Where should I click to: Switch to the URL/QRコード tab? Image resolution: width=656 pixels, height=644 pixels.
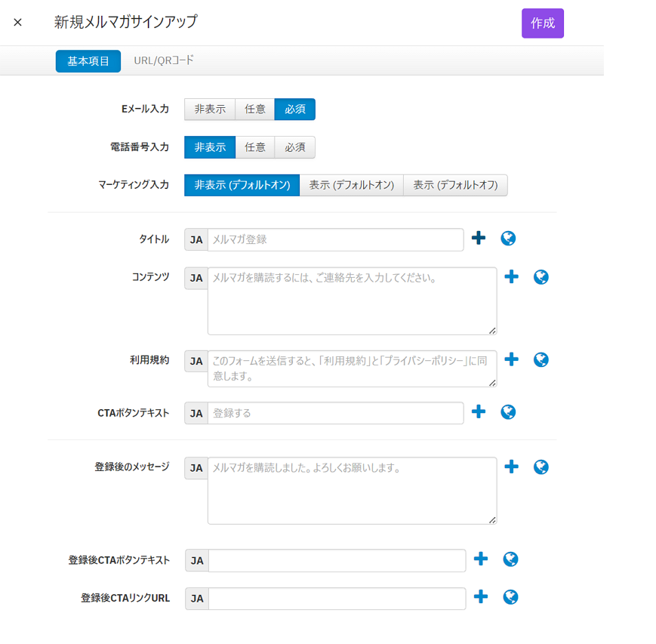(164, 60)
